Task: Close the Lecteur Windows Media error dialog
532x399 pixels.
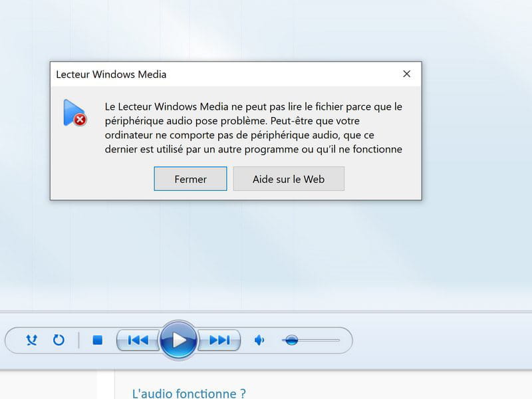Action: tap(406, 74)
